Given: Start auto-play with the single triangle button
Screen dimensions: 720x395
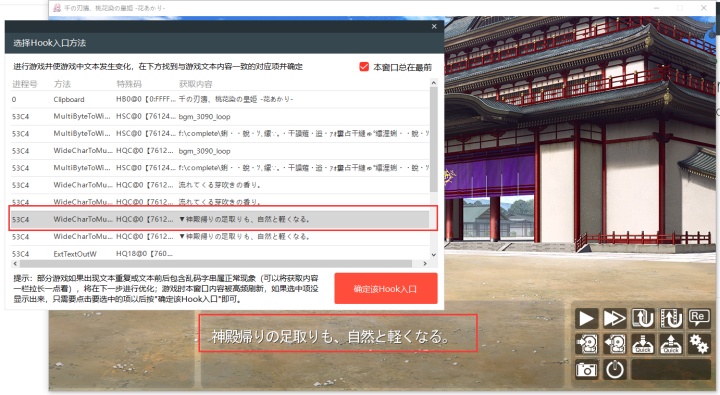Looking at the screenshot, I should [x=586, y=318].
